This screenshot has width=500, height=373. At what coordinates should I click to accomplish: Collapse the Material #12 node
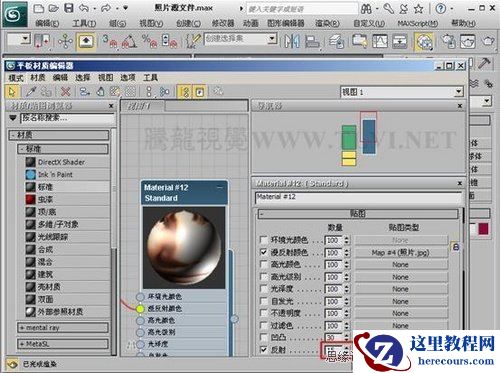pos(220,188)
